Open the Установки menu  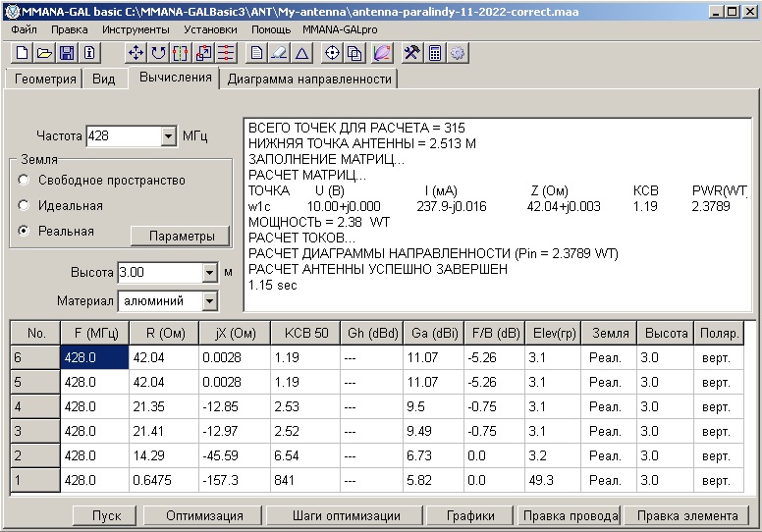[x=210, y=29]
